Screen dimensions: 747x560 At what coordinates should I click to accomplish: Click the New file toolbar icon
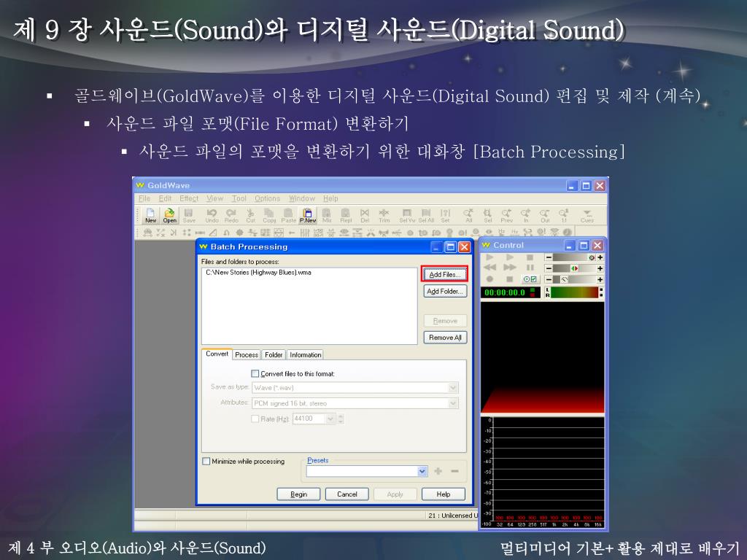point(150,215)
